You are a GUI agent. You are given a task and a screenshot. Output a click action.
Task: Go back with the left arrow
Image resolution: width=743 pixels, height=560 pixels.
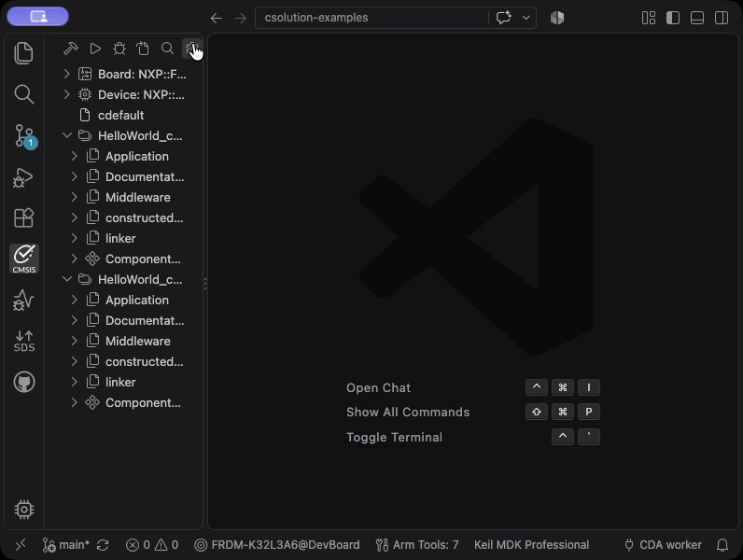pos(217,18)
